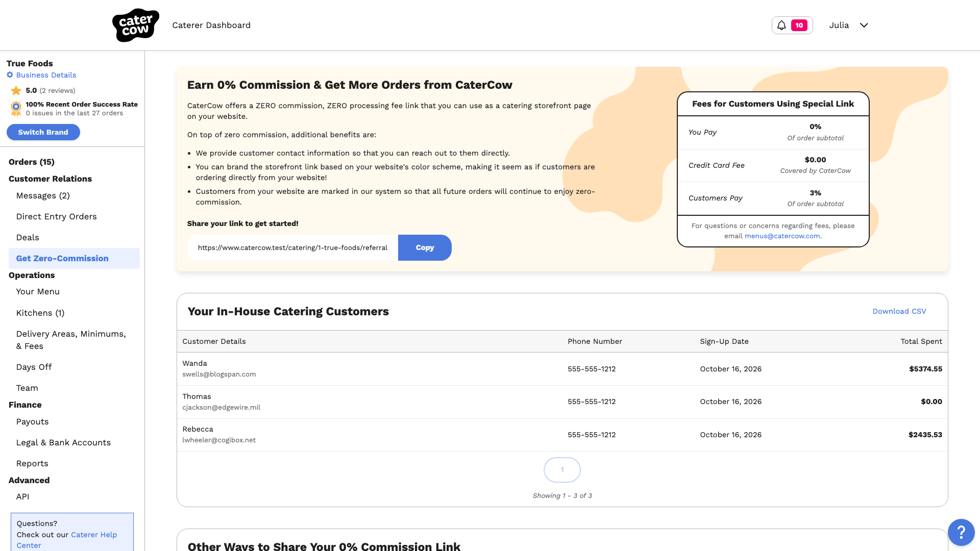Click the Sign-Up Date column header

coord(724,341)
